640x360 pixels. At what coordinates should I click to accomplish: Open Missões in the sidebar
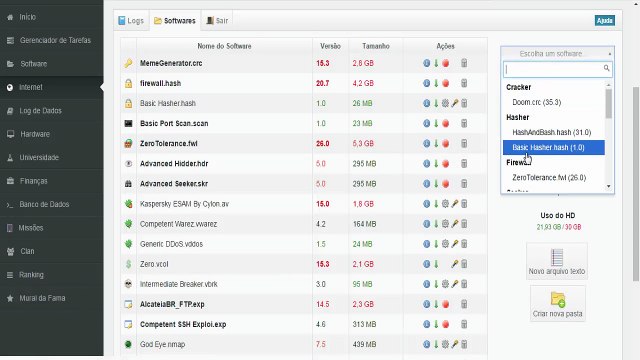(x=51, y=228)
